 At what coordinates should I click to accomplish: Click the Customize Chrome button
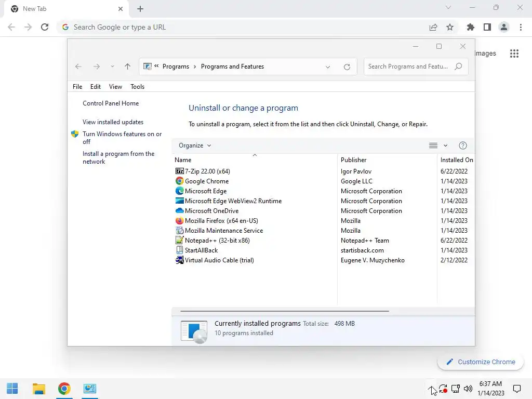coord(481,362)
